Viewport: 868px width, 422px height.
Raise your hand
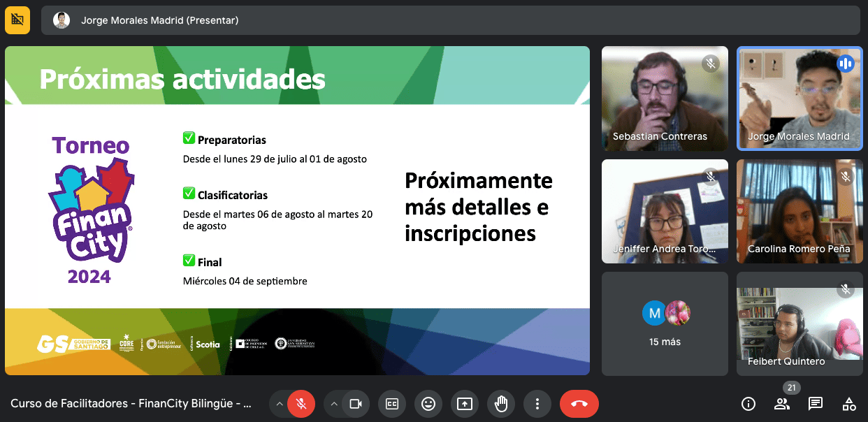click(x=501, y=404)
